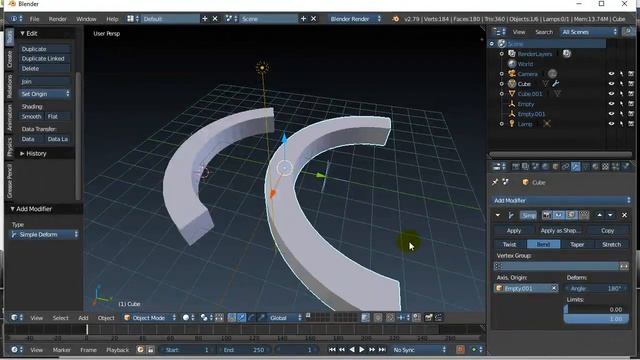
Task: Click the Empty.001 axis icon in outliner
Action: (512, 114)
